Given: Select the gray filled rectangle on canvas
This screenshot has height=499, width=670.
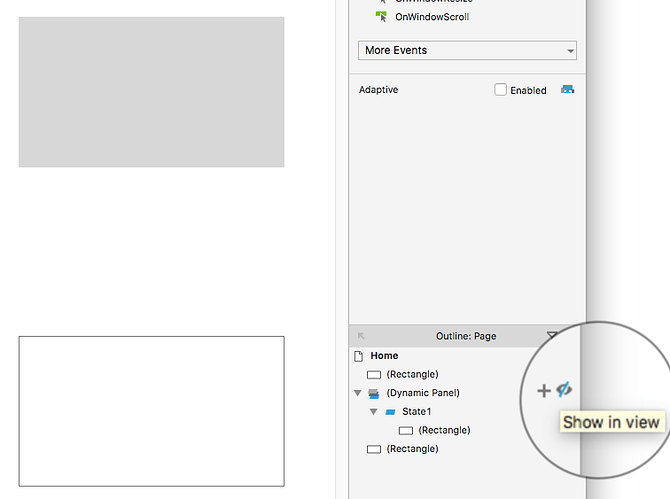Looking at the screenshot, I should coord(151,92).
